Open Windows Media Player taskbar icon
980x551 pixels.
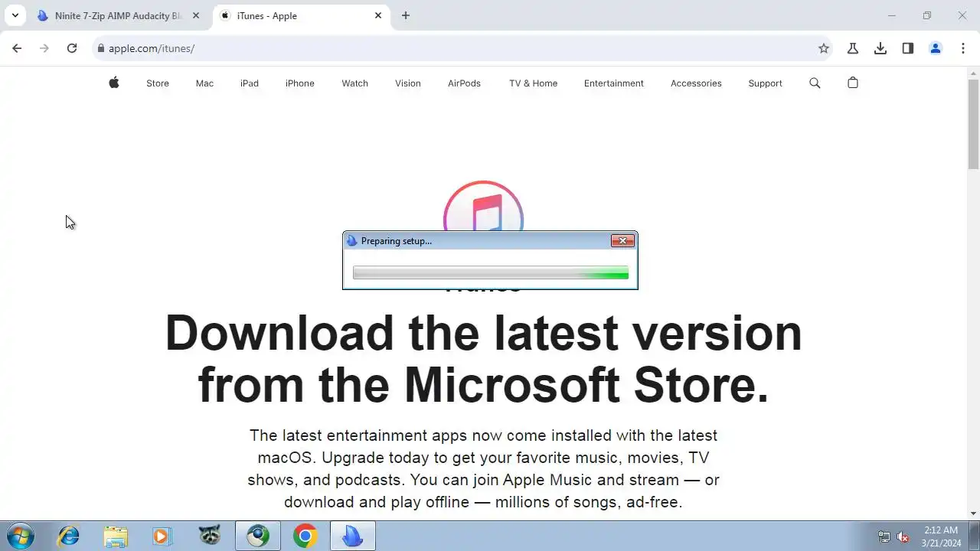pos(162,536)
